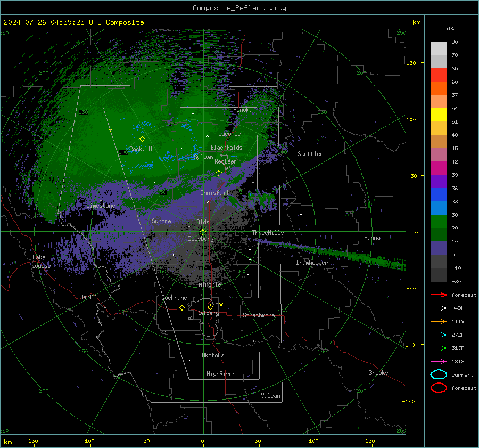Image resolution: width=479 pixels, height=448 pixels.
Task: Click the Innisfail city label
Action: click(x=214, y=193)
